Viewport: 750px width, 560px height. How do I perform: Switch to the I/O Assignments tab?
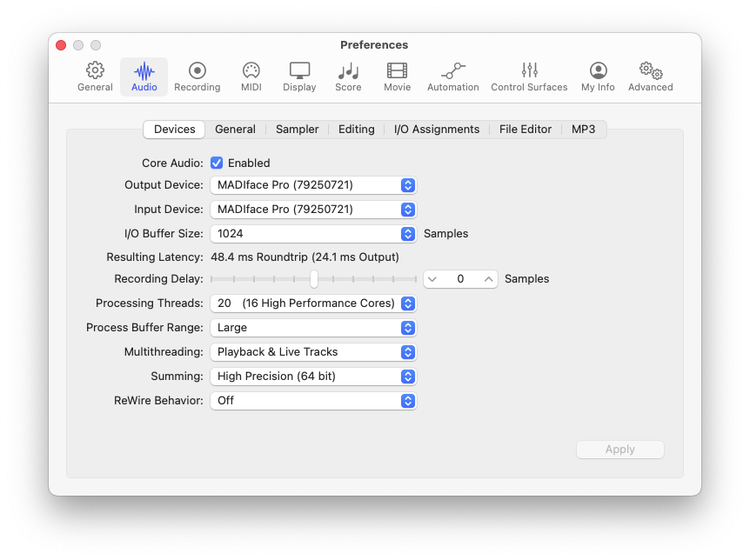click(437, 130)
